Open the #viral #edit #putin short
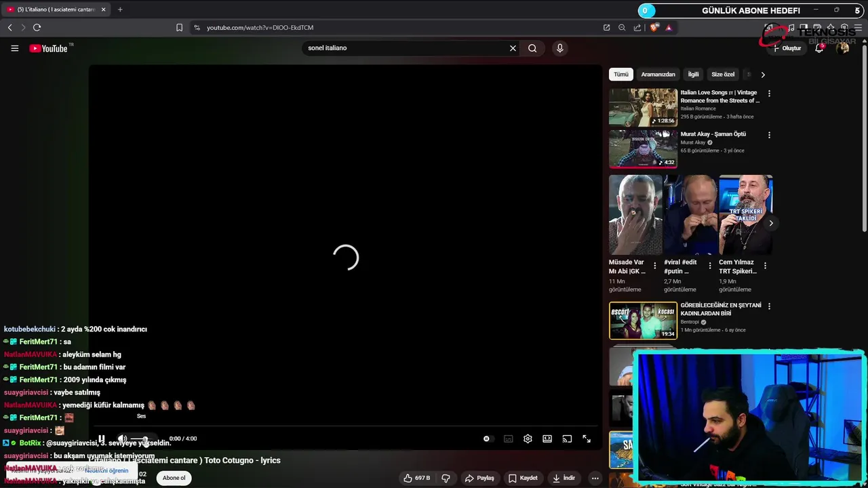This screenshot has width=868, height=488. click(x=690, y=215)
